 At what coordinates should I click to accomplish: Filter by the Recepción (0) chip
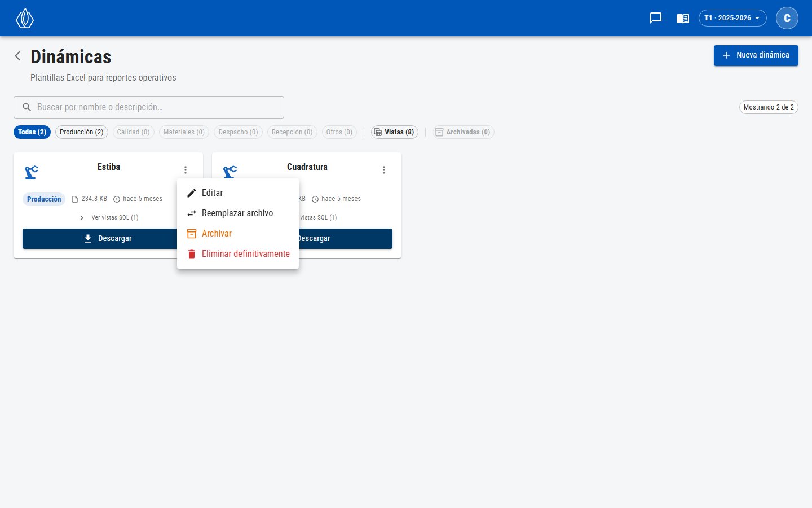[x=292, y=132]
